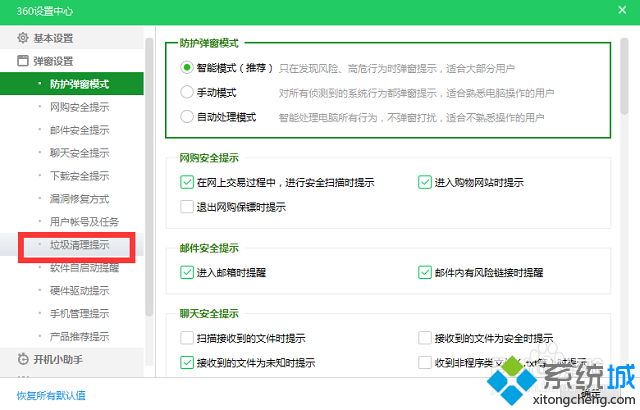Click the gear icon beside 基本设置
Image resolution: width=640 pixels, height=410 pixels.
coord(23,38)
